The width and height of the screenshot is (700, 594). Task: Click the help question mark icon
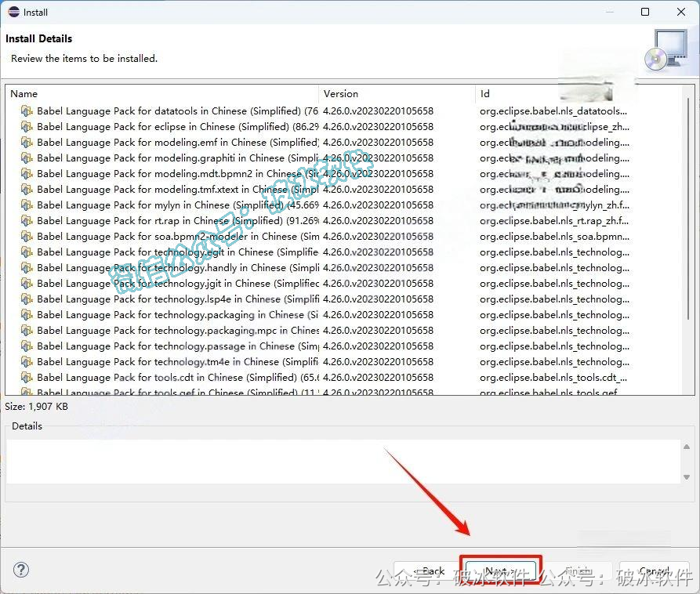21,570
